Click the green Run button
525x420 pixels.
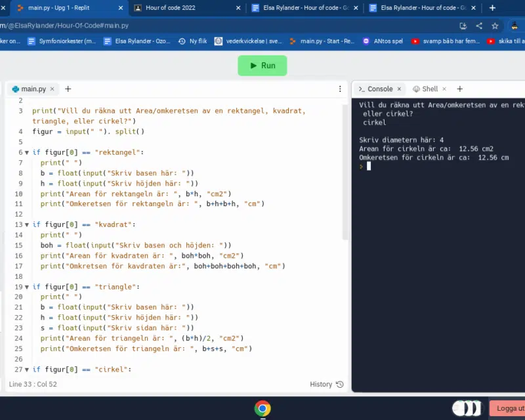[262, 66]
